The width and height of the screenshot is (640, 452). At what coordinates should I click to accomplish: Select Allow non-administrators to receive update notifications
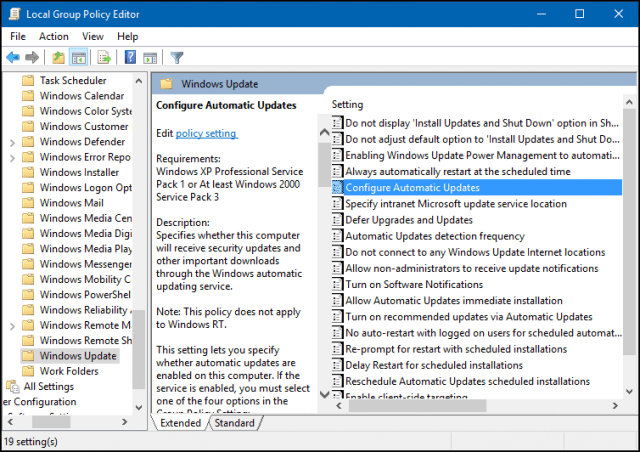point(472,268)
